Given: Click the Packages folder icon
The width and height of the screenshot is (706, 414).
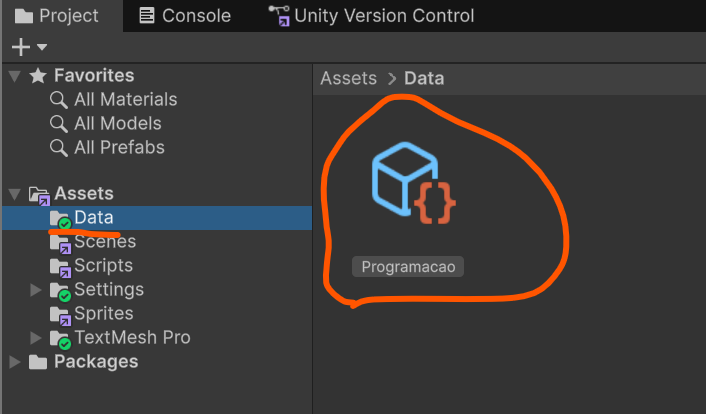Looking at the screenshot, I should tap(39, 362).
